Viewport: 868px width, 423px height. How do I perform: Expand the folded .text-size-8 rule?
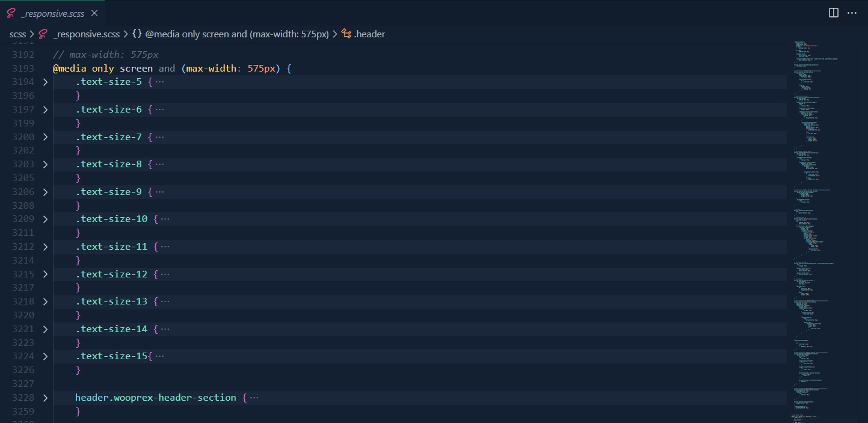coord(45,164)
